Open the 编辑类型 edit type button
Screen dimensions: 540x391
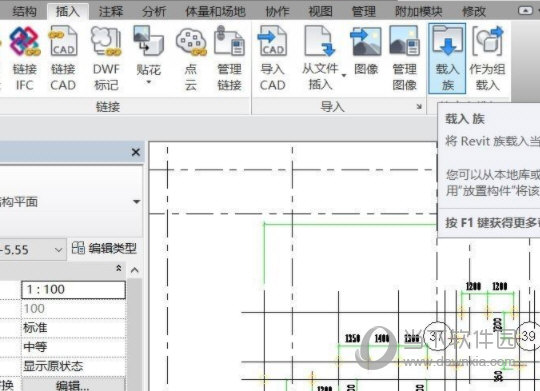click(105, 248)
